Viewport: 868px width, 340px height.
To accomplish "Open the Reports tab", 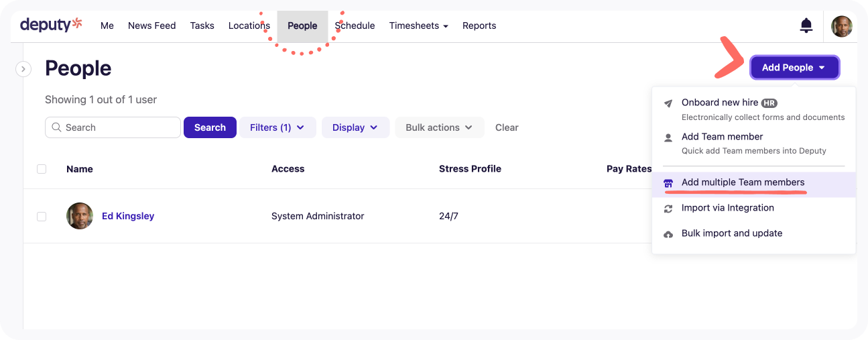I will [479, 25].
